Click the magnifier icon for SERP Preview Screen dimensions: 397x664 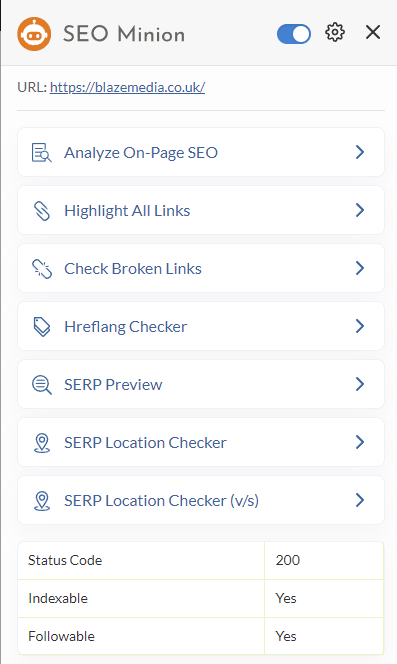(x=42, y=385)
